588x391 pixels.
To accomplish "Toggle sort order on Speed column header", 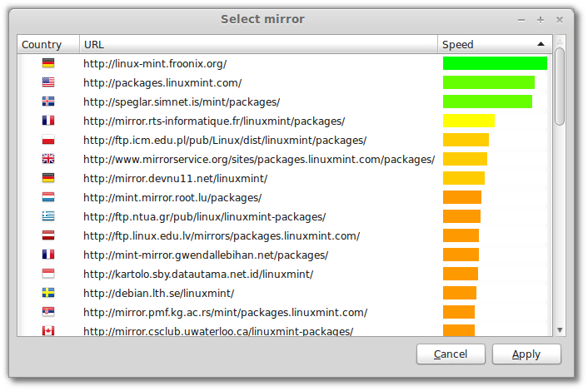I will click(495, 44).
